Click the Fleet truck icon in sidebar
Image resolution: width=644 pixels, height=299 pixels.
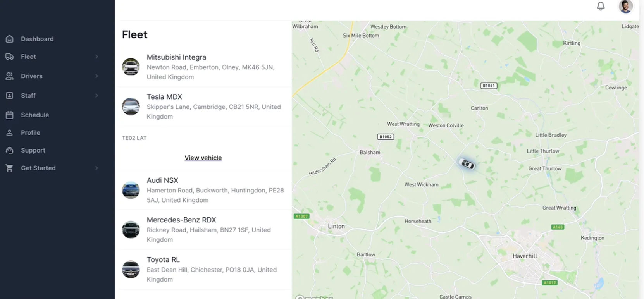10,57
